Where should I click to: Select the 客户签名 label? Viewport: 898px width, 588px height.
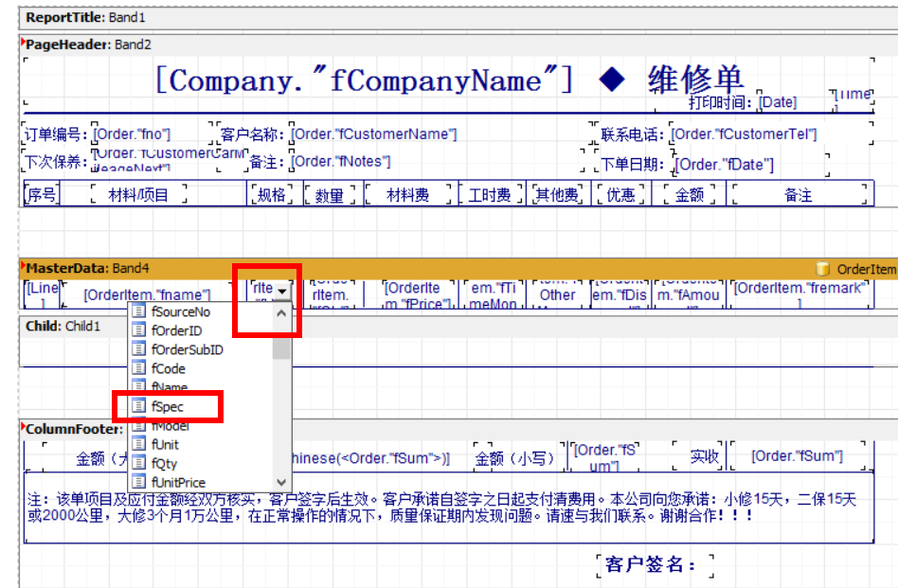[x=651, y=565]
